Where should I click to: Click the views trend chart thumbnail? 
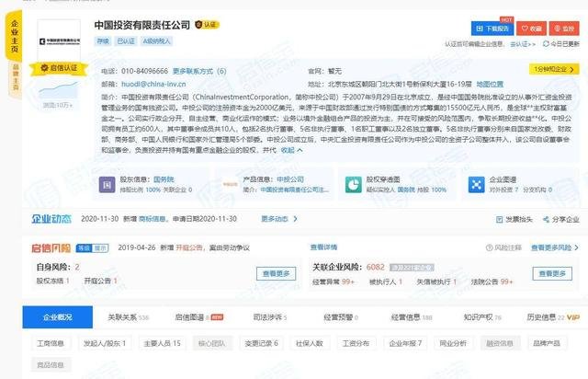point(59,90)
